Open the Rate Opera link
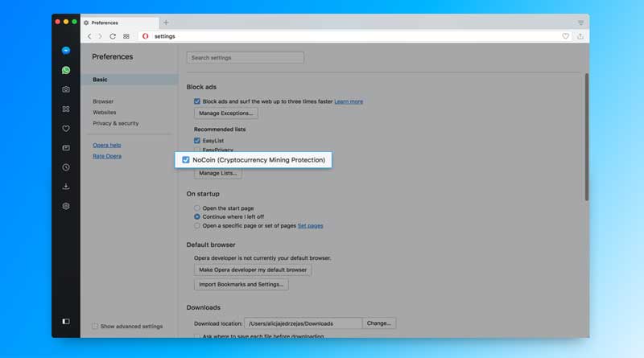The image size is (644, 358). click(x=107, y=156)
